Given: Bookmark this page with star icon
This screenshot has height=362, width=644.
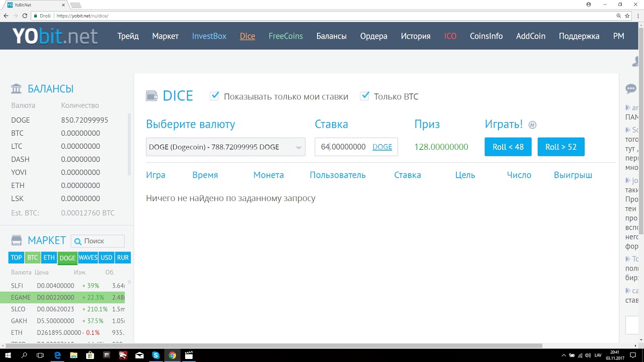Looking at the screenshot, I should coord(627,16).
